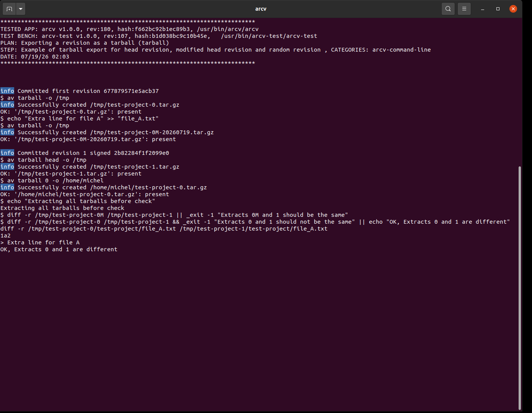
Task: Click the info tag before 'Committed first revision'
Action: [x=7, y=91]
